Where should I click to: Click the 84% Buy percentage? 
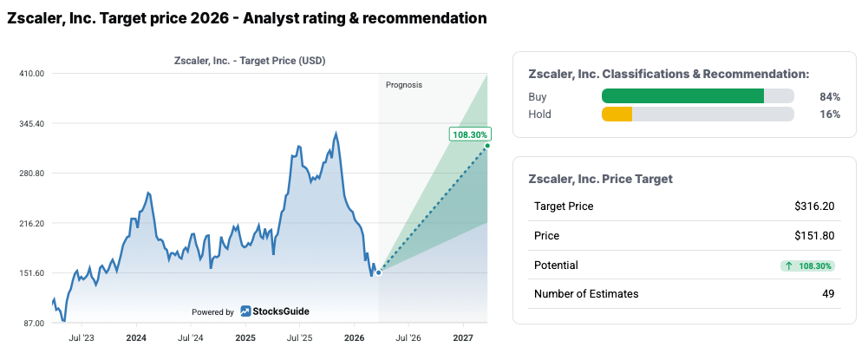830,96
